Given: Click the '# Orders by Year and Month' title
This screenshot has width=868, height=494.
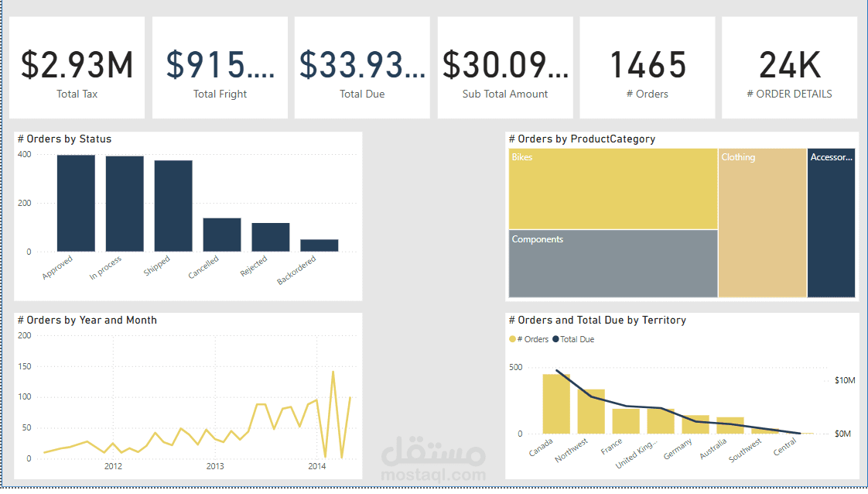Looking at the screenshot, I should pyautogui.click(x=87, y=320).
